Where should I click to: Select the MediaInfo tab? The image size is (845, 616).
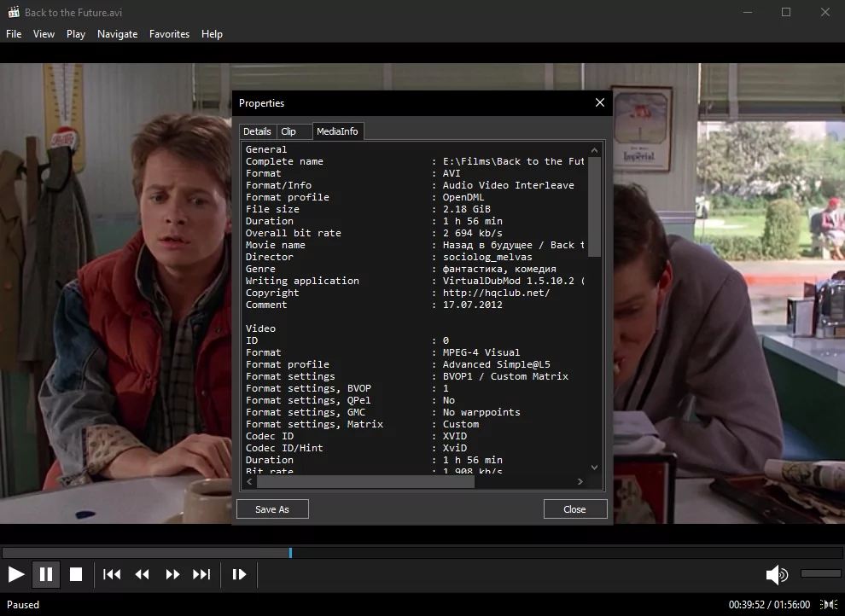pos(337,131)
